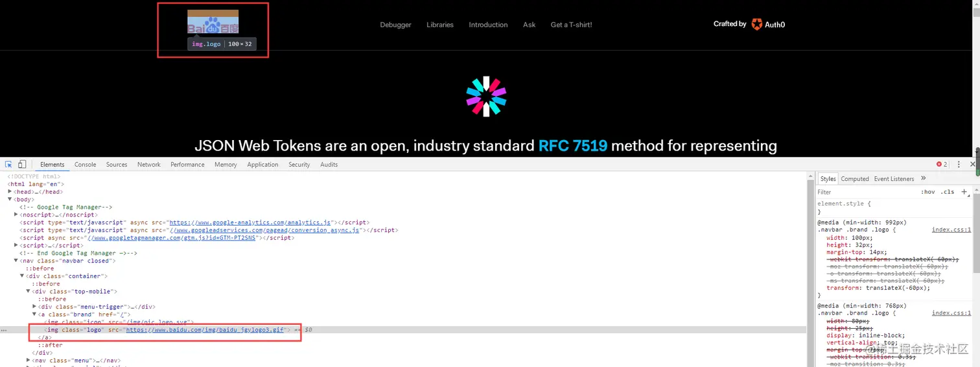Click the Auth0 logo in header
Image resolution: width=980 pixels, height=367 pixels.
click(x=768, y=25)
